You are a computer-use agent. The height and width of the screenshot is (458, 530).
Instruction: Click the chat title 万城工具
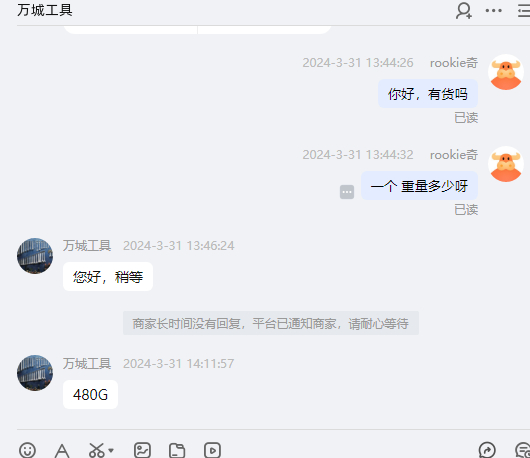pyautogui.click(x=45, y=10)
